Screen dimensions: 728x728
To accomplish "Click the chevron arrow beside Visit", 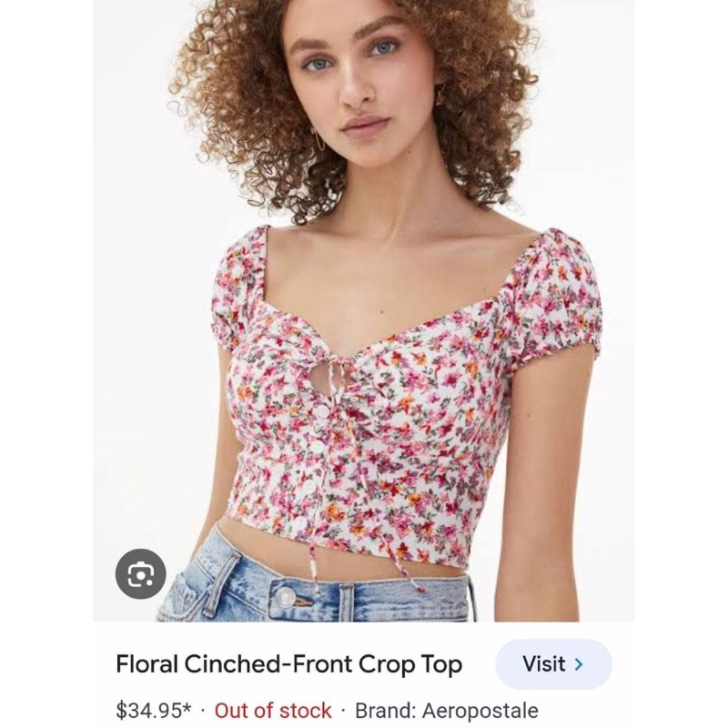I will [579, 664].
